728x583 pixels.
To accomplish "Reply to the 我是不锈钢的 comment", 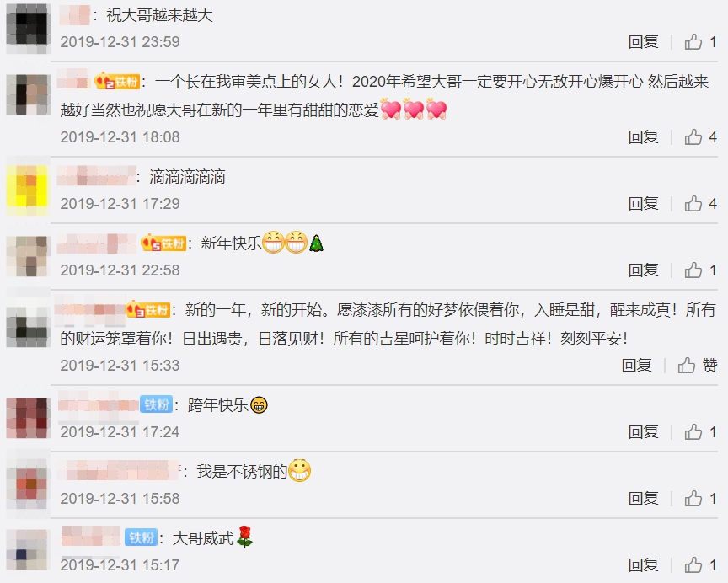I will click(643, 499).
